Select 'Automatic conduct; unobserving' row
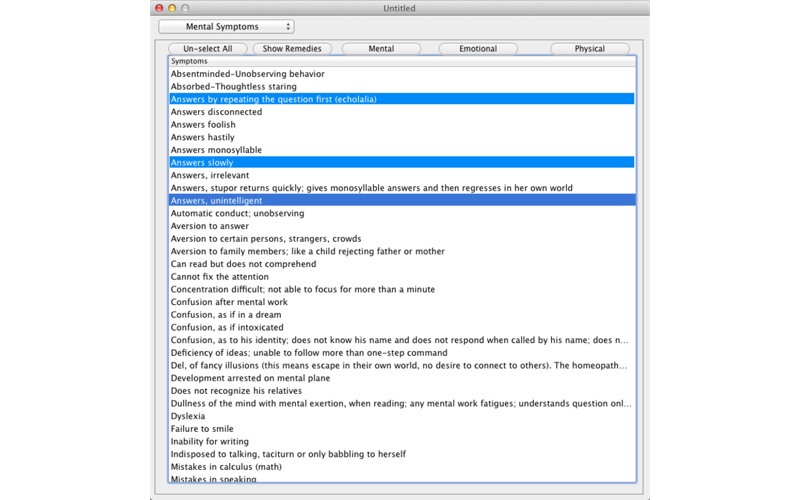Screen dimensions: 800x500 point(402,213)
